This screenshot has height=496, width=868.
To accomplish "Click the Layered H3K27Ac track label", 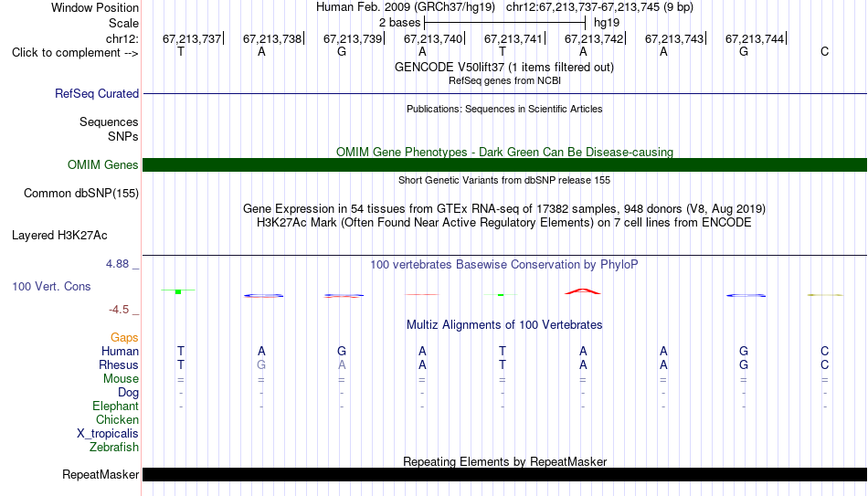I will coord(59,236).
